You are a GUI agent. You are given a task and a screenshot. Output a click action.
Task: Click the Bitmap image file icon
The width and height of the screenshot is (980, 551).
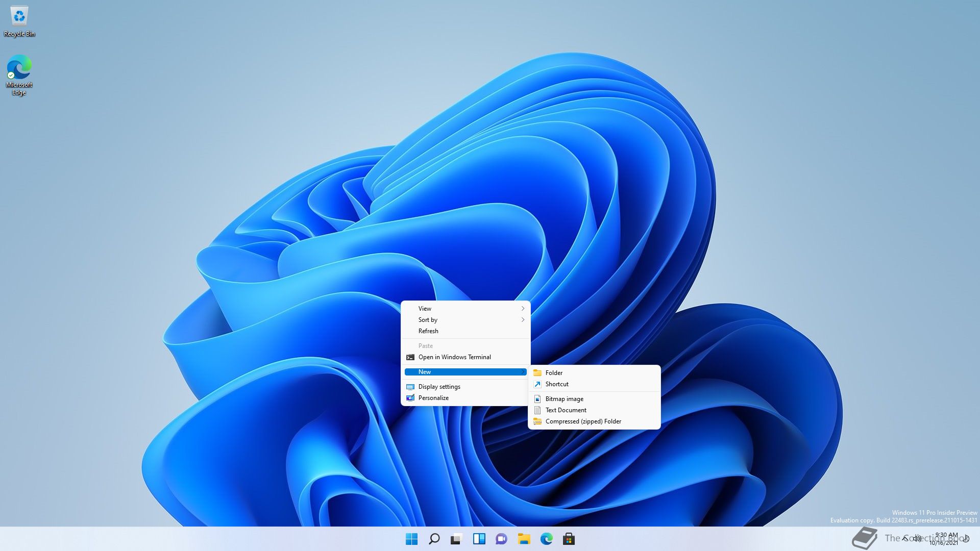(x=537, y=399)
